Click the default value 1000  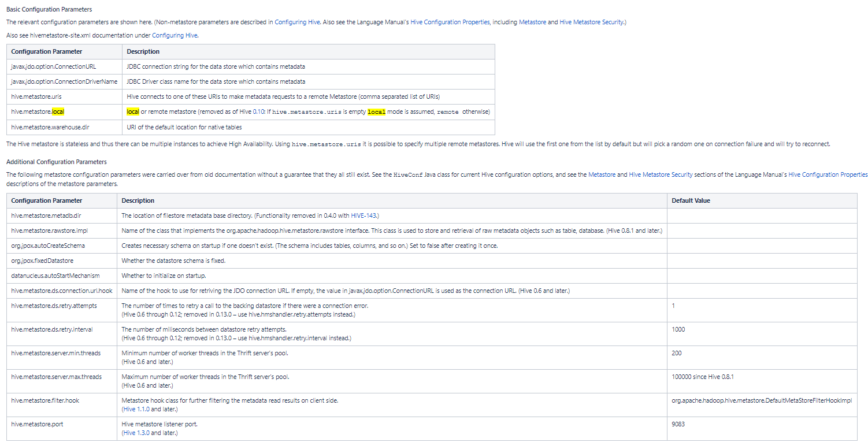click(x=678, y=329)
